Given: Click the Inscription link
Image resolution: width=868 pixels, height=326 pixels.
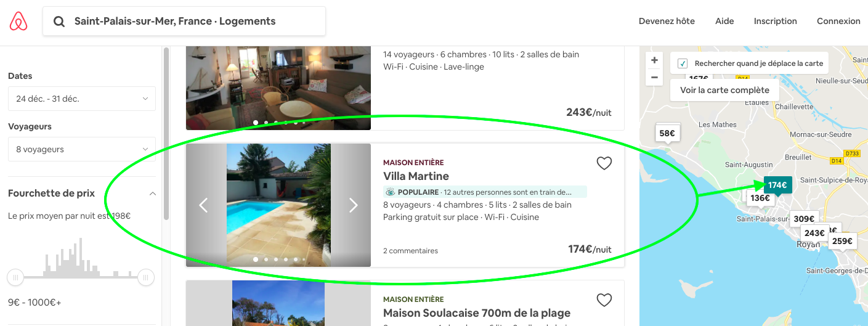Looking at the screenshot, I should point(775,21).
